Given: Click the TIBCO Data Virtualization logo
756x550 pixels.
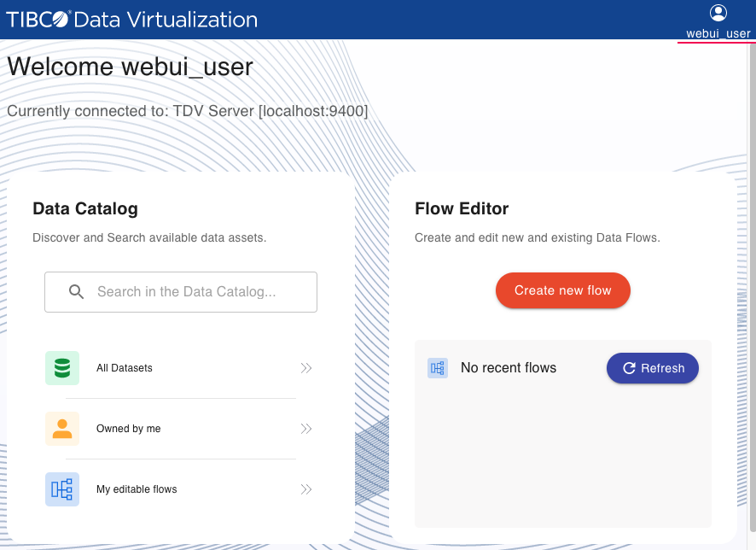Looking at the screenshot, I should tap(132, 20).
